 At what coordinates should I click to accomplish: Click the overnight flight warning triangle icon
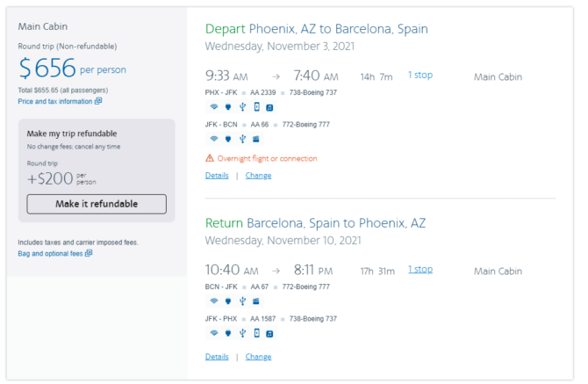click(210, 158)
